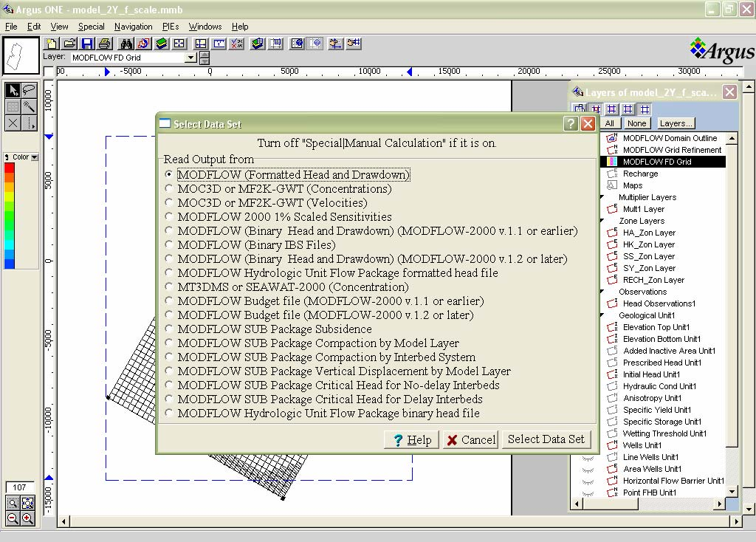The height and width of the screenshot is (542, 756).
Task: Select MODFLOW (Formatted Head and Drawdown) radio
Action: coord(168,174)
